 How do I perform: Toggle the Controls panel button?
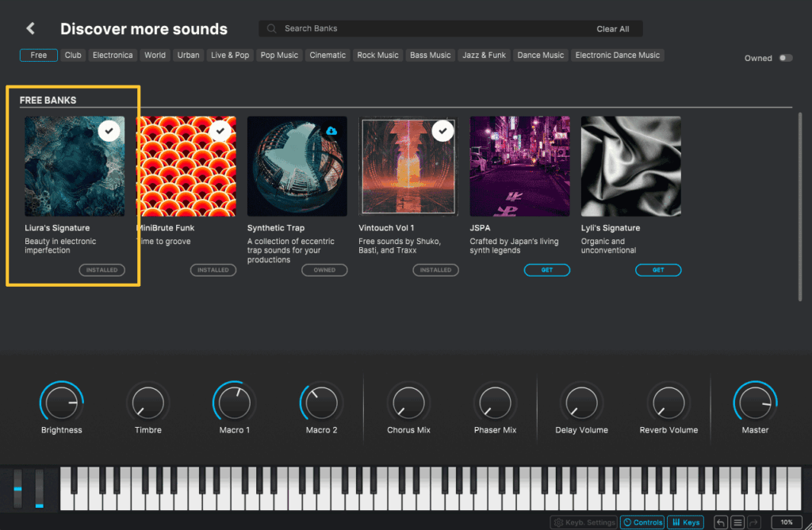point(642,522)
